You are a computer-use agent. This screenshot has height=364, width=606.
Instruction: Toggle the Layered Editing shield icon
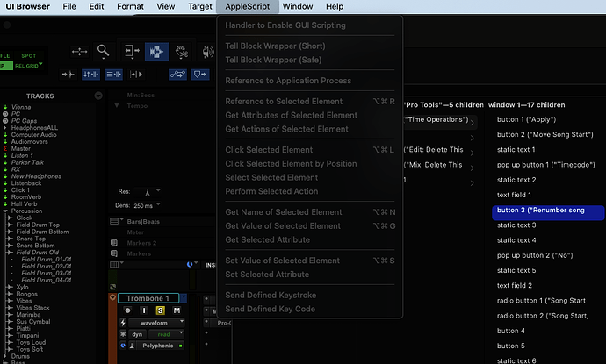point(200,74)
